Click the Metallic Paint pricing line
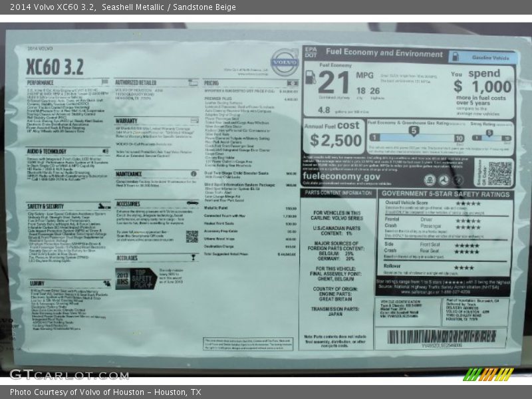The width and height of the screenshot is (532, 399). tap(251, 208)
